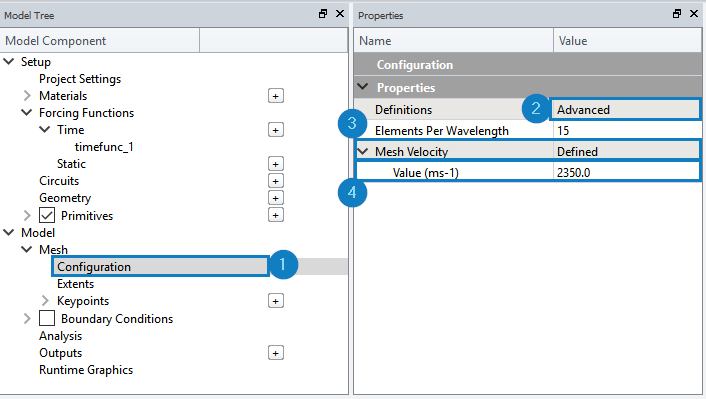
Task: Select Project Settings in the tree
Action: 80,79
